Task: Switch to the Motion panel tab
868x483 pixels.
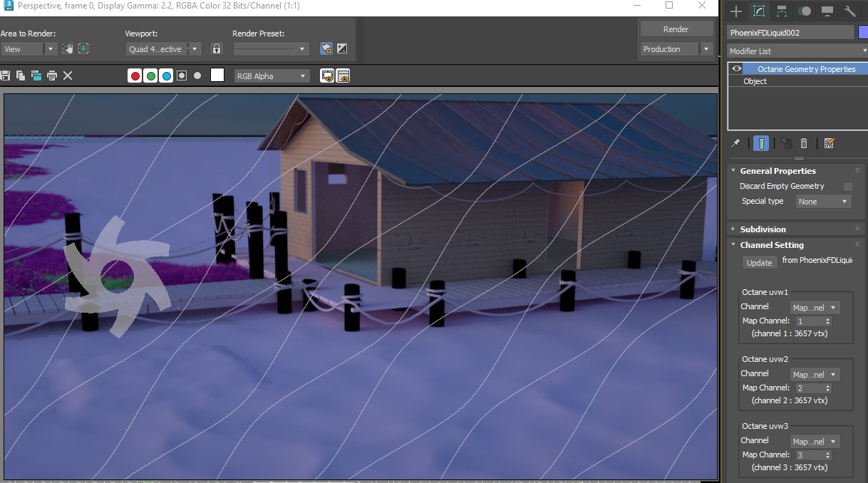Action: [x=805, y=11]
